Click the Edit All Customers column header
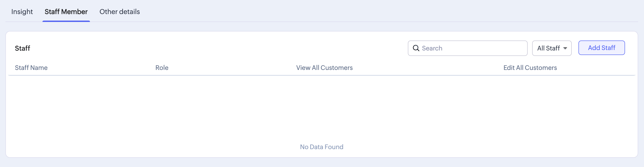This screenshot has height=167, width=644. coord(530,68)
